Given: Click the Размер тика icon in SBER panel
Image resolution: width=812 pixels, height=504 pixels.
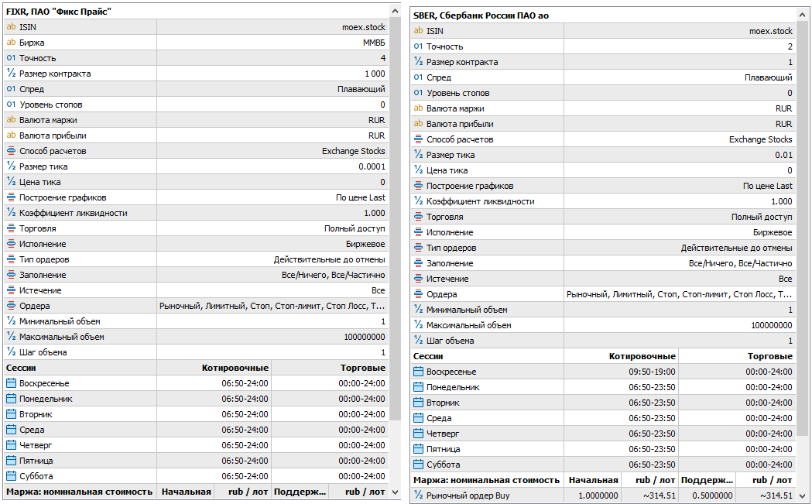Looking at the screenshot, I should coord(418,154).
